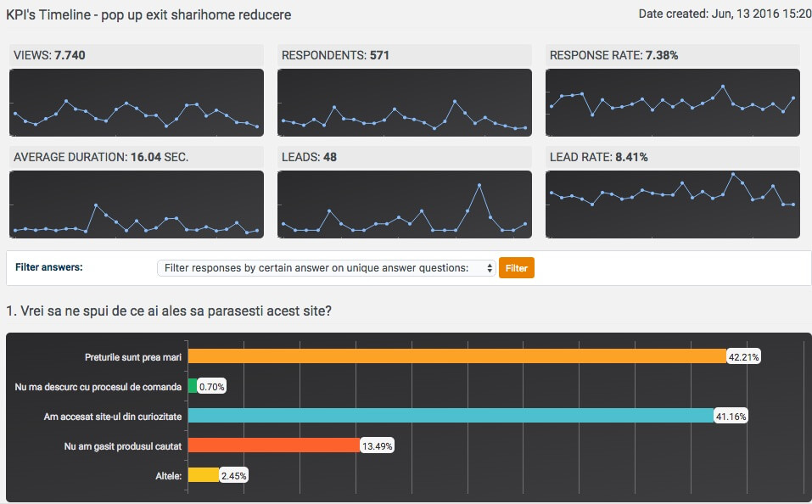Screen dimensions: 812x504
Task: Click the 'Filter answers:' label
Action: click(48, 267)
